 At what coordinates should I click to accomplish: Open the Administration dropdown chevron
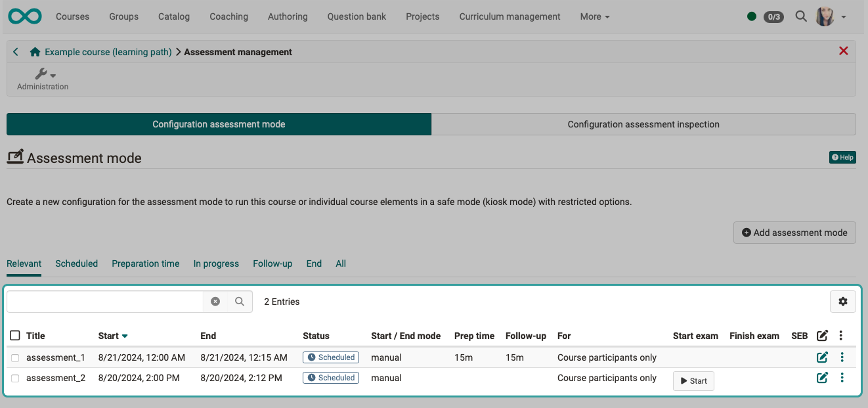[x=51, y=74]
